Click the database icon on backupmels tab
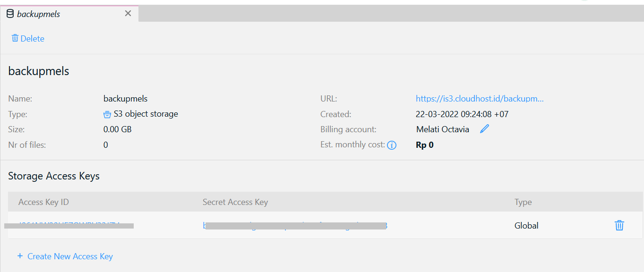 click(10, 14)
